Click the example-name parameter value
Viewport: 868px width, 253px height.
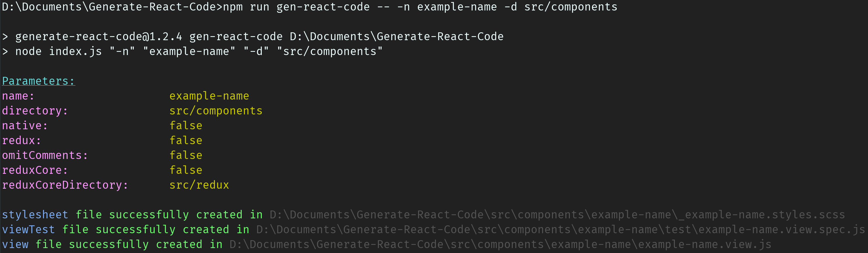click(x=209, y=96)
